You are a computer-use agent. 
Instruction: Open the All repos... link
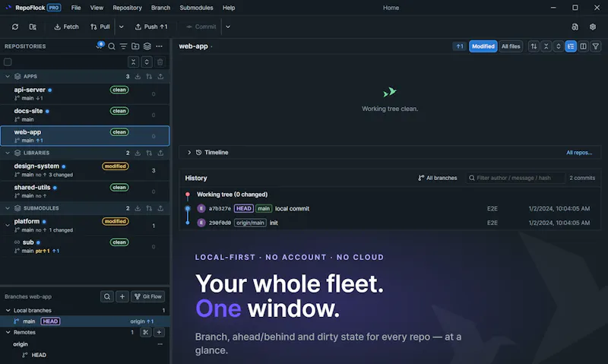pyautogui.click(x=579, y=152)
